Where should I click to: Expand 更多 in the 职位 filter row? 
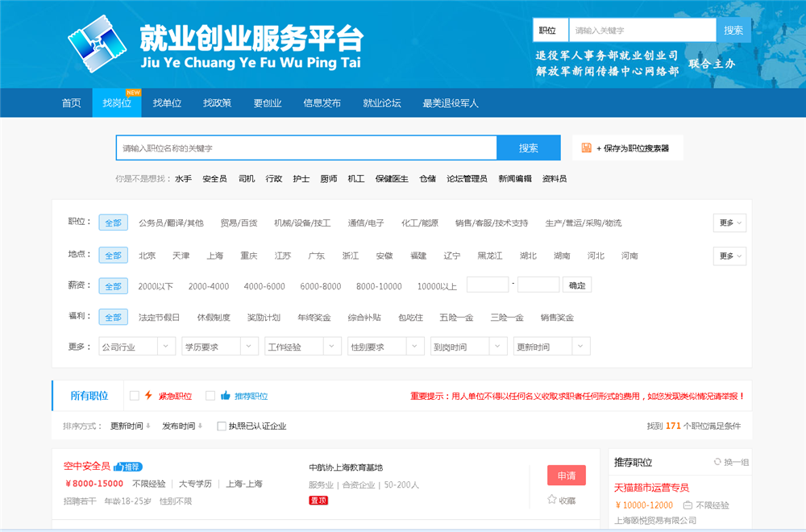click(x=729, y=222)
